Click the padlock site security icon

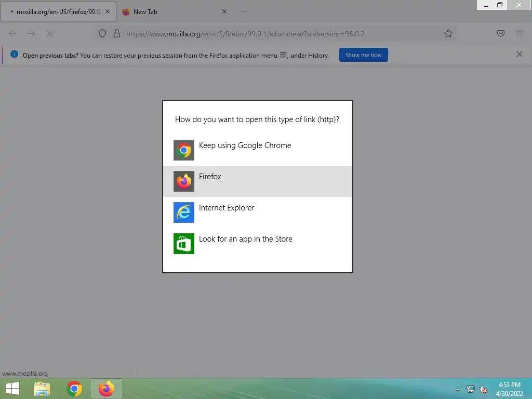117,33
